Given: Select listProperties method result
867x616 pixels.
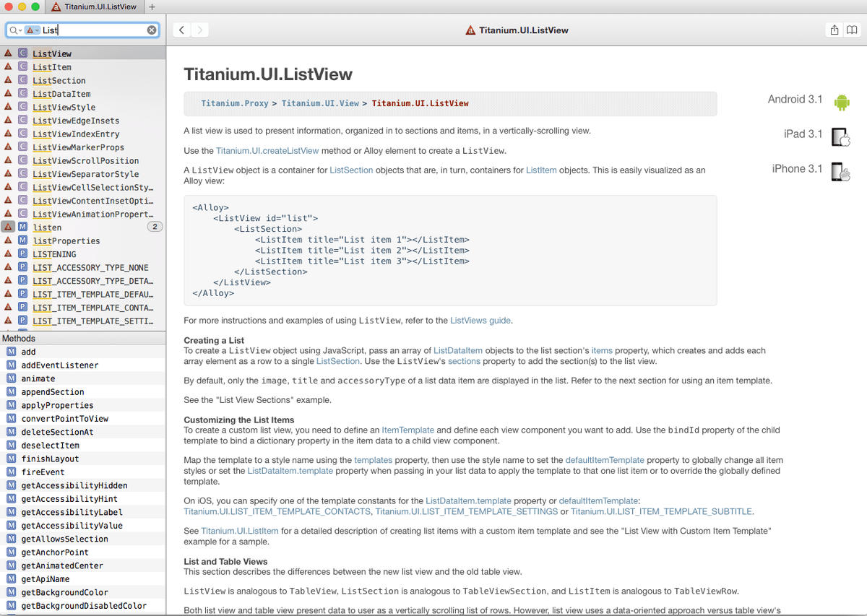Looking at the screenshot, I should click(x=83, y=240).
